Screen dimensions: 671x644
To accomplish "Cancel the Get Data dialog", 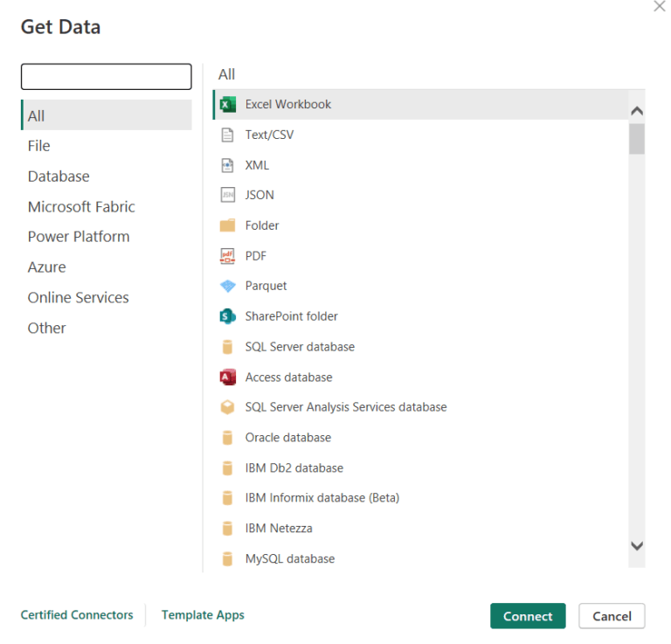I will (x=612, y=616).
